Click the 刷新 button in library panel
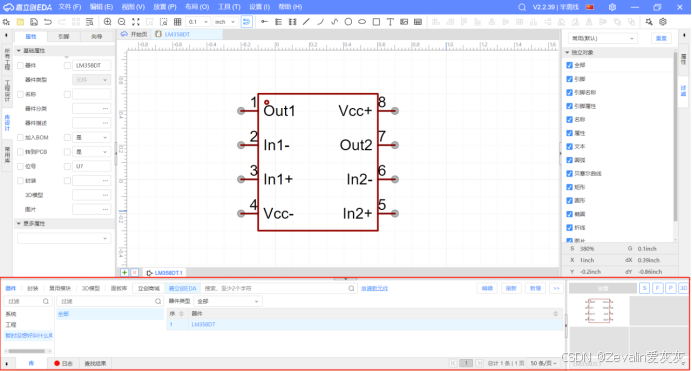This screenshot has height=371, width=692. [x=511, y=289]
